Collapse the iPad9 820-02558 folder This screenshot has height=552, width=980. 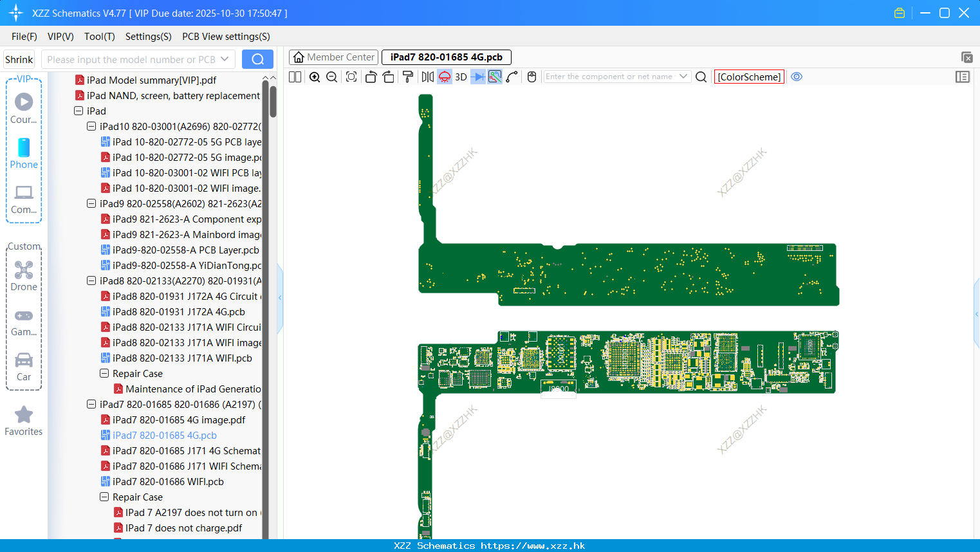[91, 203]
